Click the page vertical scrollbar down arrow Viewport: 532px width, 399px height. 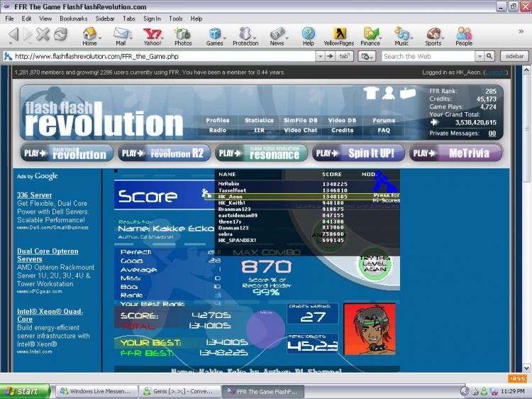(526, 368)
